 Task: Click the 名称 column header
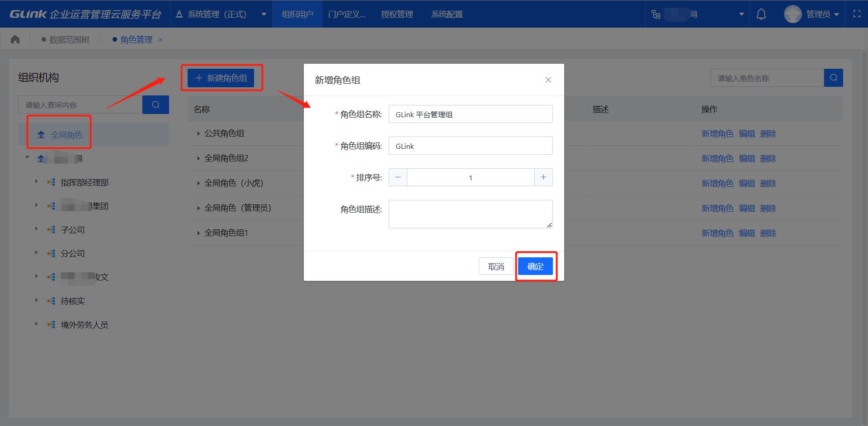click(202, 109)
